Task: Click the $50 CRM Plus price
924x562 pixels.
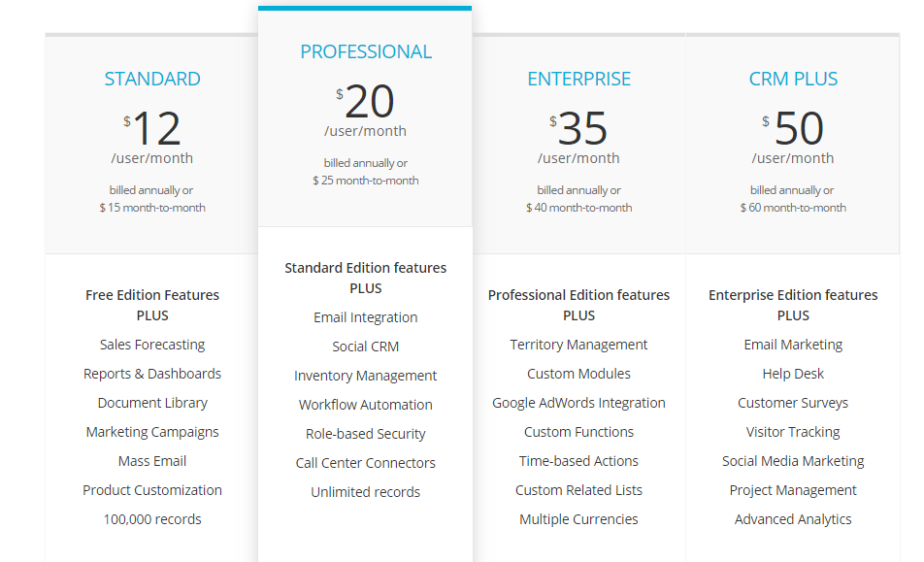Action: coord(798,128)
